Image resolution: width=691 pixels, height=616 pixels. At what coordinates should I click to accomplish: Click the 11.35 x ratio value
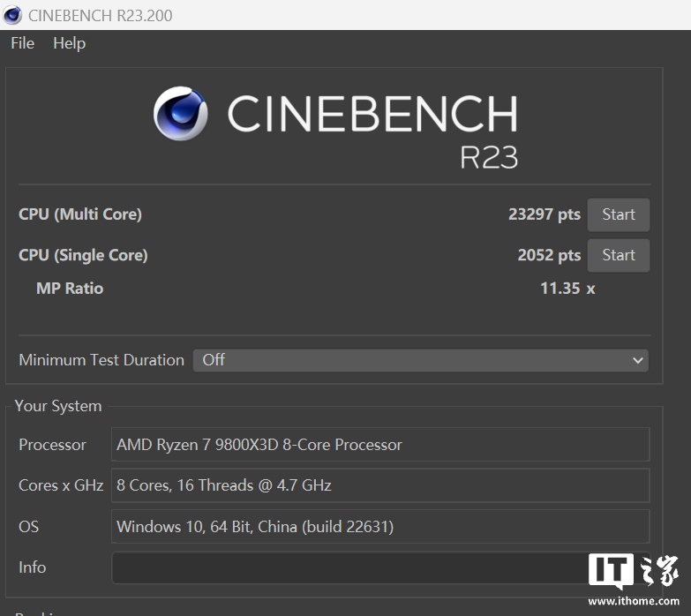pos(567,289)
